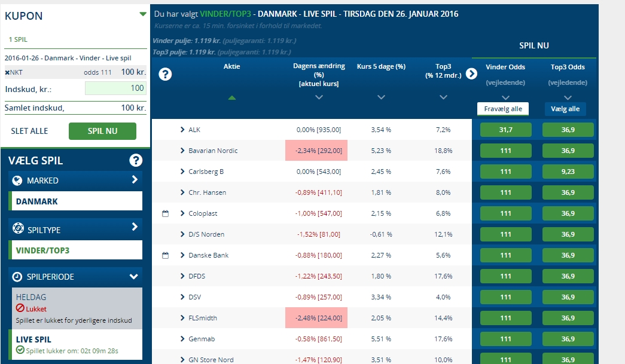Expand the Coloplast row chevron
The image size is (625, 364).
click(x=182, y=213)
